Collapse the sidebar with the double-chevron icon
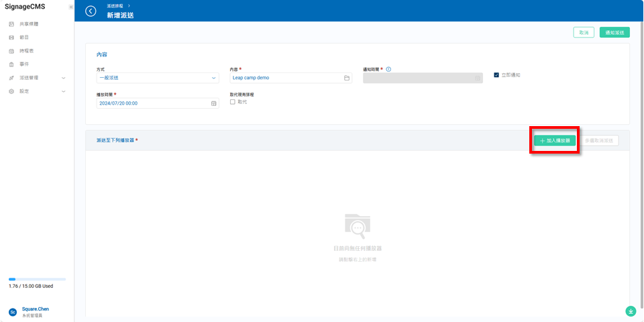This screenshot has height=322, width=644. (71, 7)
